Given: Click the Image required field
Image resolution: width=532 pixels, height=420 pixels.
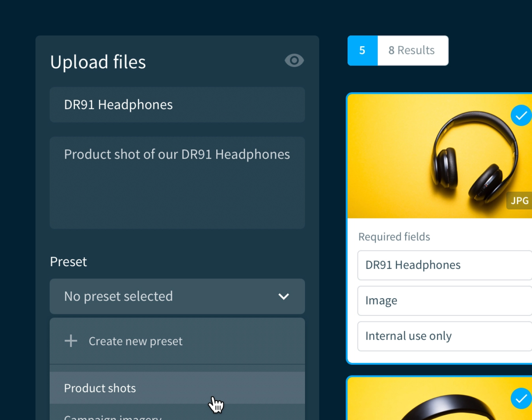Looking at the screenshot, I should coord(445,301).
